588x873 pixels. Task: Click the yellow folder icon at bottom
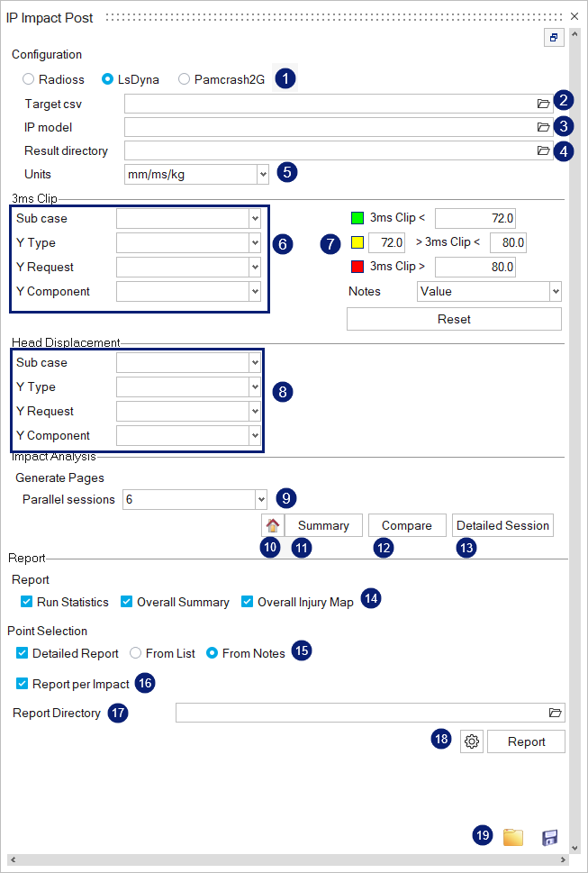(512, 837)
